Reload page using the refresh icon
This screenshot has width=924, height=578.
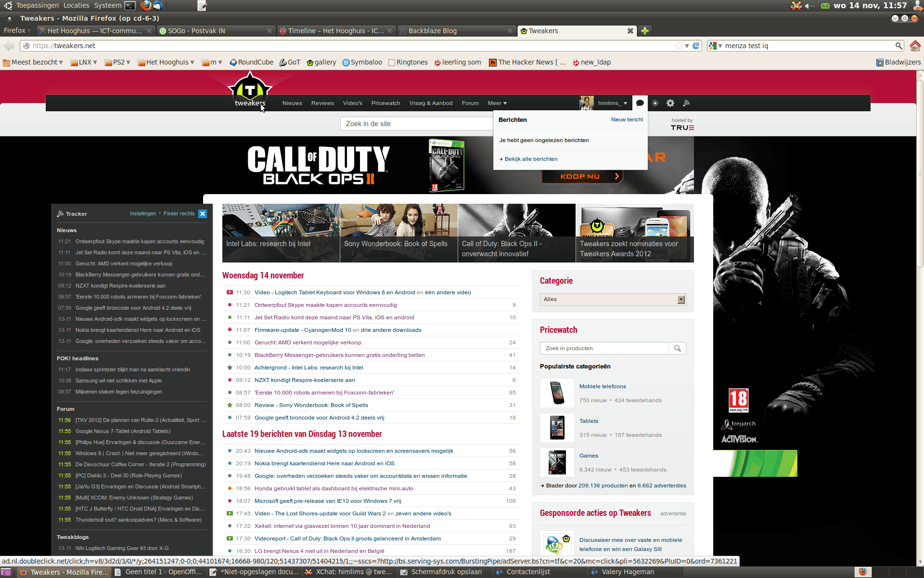click(x=696, y=46)
